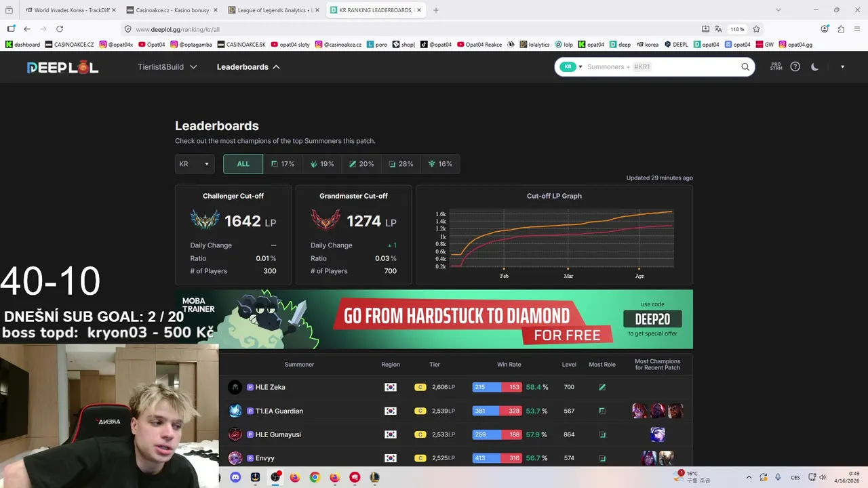868x488 pixels.
Task: Click the DEEP20 promo code button
Action: pyautogui.click(x=652, y=319)
